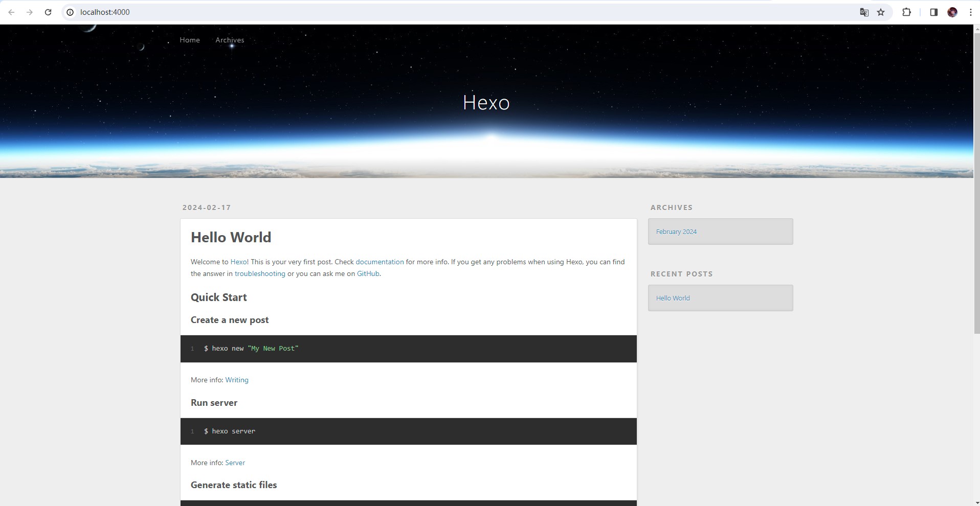This screenshot has height=506, width=980.
Task: Open Archives in site navigation
Action: click(x=230, y=40)
